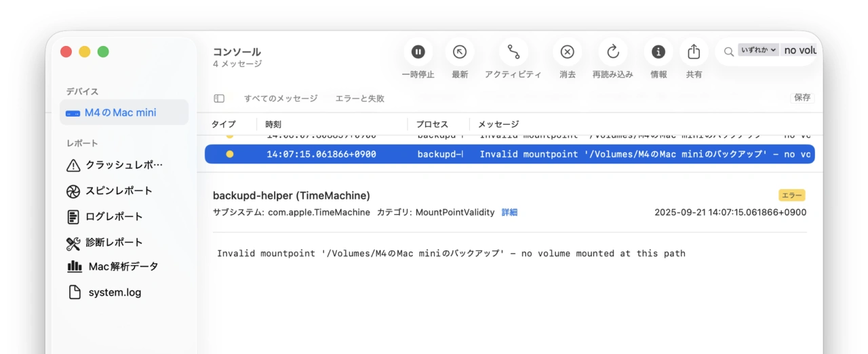Click the spin report icon
This screenshot has height=354, width=868.
click(x=73, y=191)
